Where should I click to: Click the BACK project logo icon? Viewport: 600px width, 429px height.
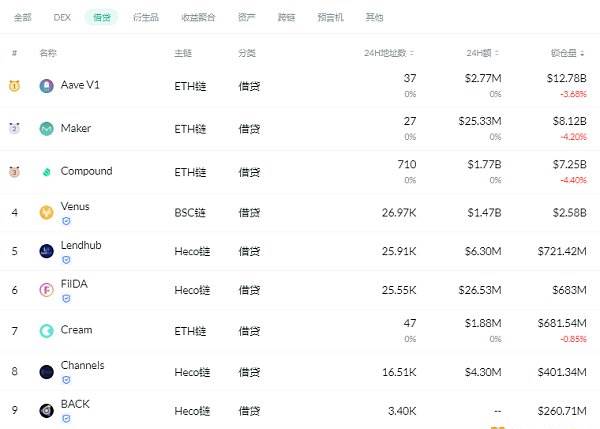[47, 411]
